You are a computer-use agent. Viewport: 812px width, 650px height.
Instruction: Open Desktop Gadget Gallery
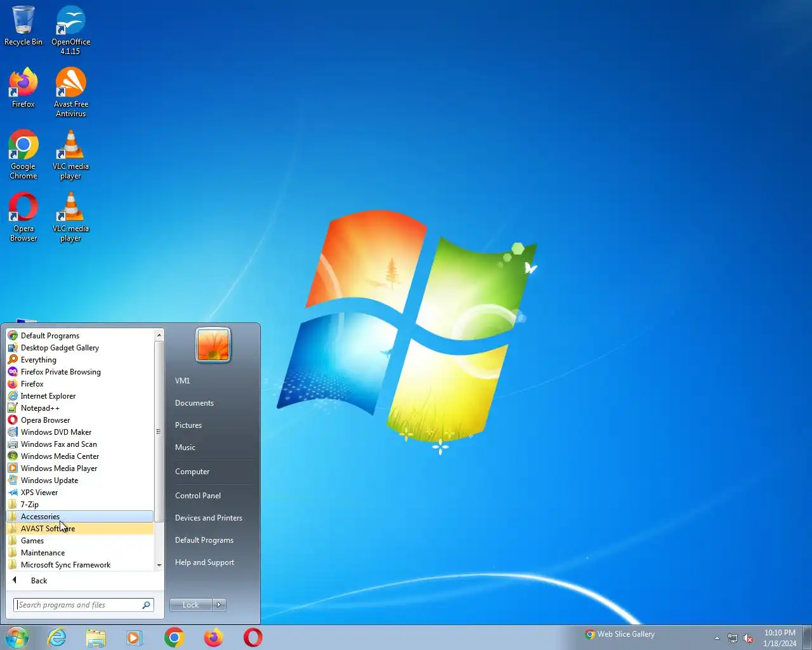coord(80,347)
